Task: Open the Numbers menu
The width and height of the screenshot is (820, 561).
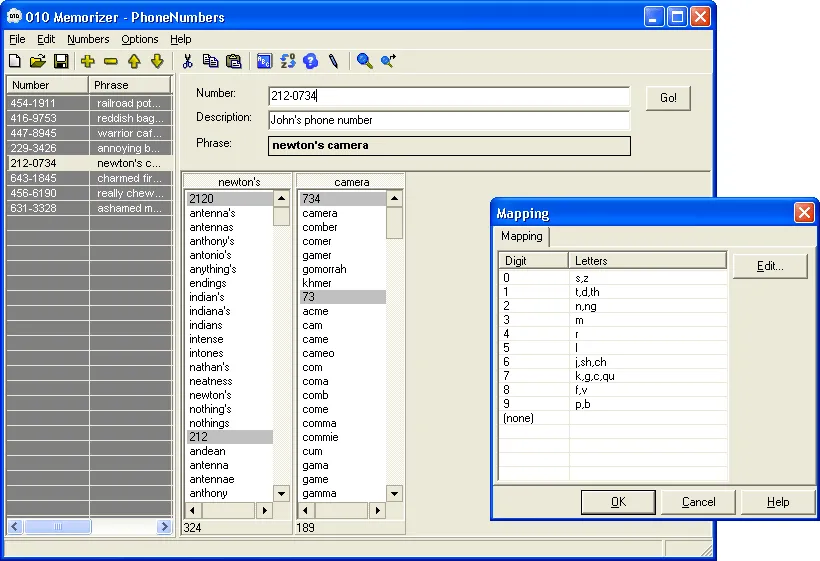Action: tap(88, 39)
